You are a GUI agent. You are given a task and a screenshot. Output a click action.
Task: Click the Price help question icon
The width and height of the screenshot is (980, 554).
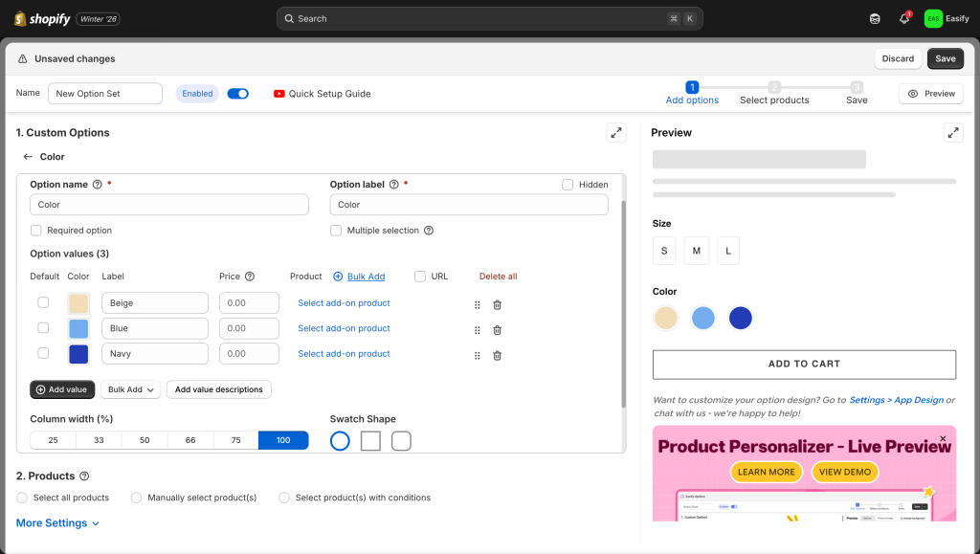pyautogui.click(x=250, y=277)
